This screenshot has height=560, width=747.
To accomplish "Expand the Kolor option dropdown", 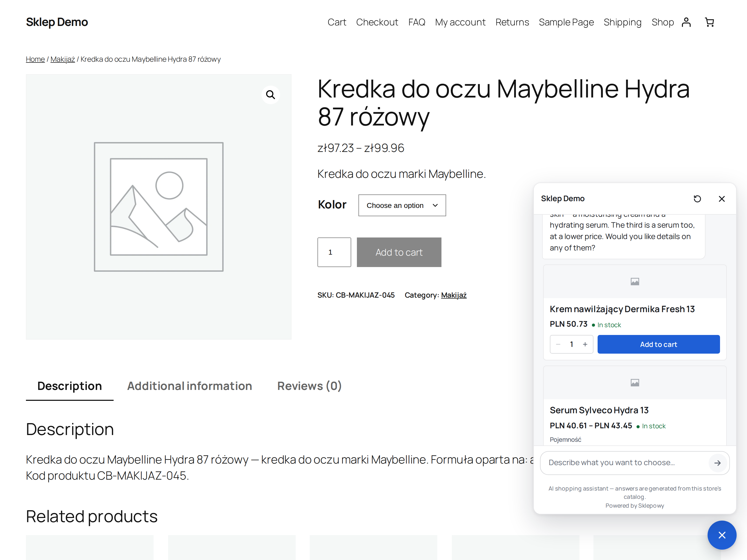I will (402, 205).
